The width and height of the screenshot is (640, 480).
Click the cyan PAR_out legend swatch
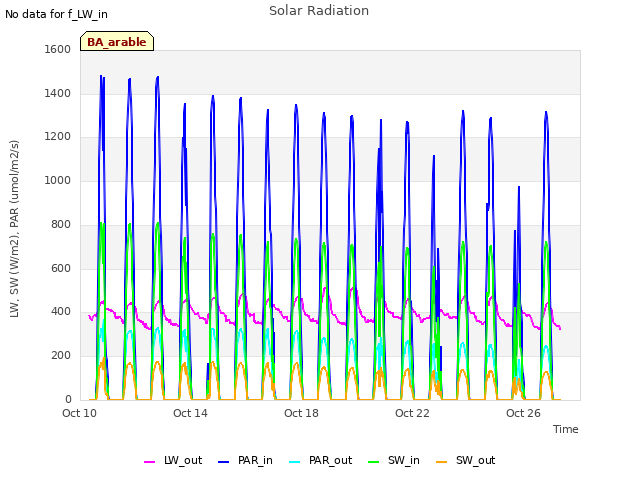point(295,462)
